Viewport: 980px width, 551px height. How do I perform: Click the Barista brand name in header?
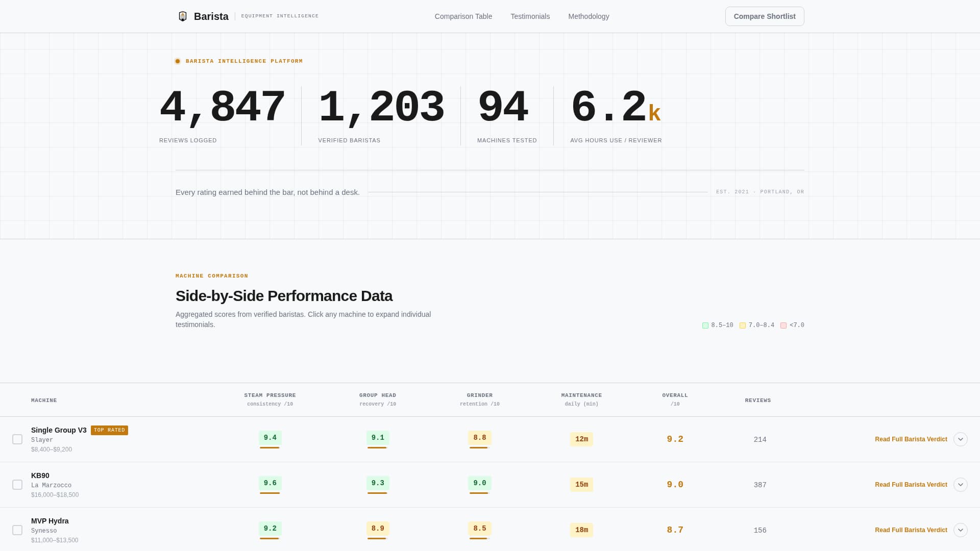(x=211, y=16)
